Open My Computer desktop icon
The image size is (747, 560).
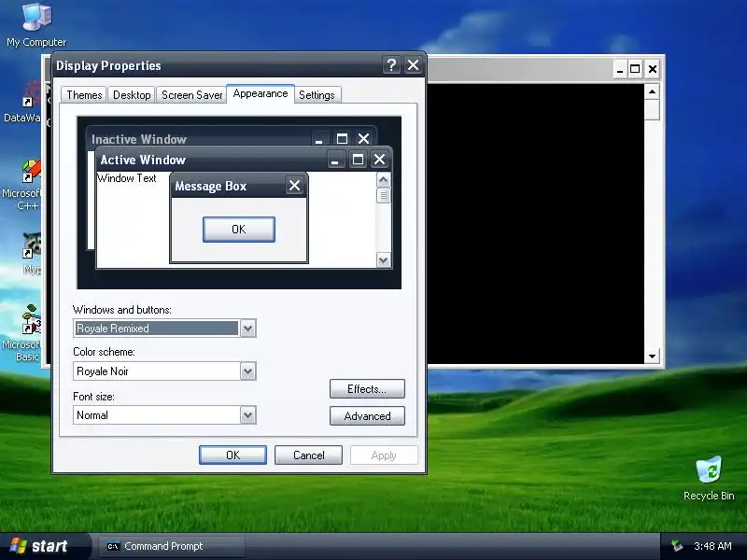tap(36, 24)
